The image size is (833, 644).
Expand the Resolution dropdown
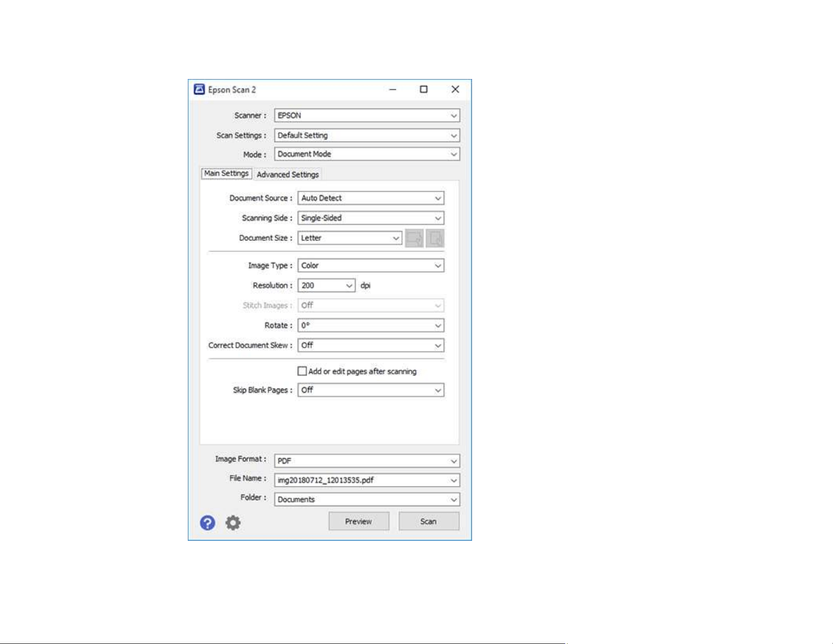pos(326,285)
